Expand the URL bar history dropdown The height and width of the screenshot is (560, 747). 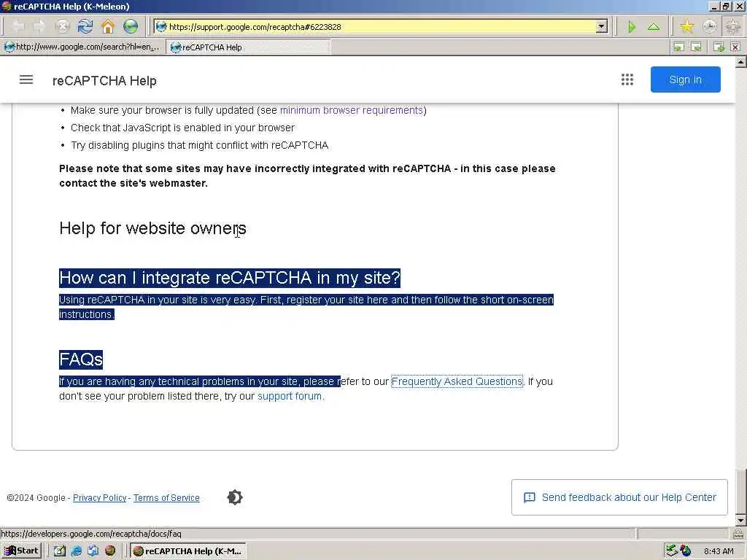point(602,27)
